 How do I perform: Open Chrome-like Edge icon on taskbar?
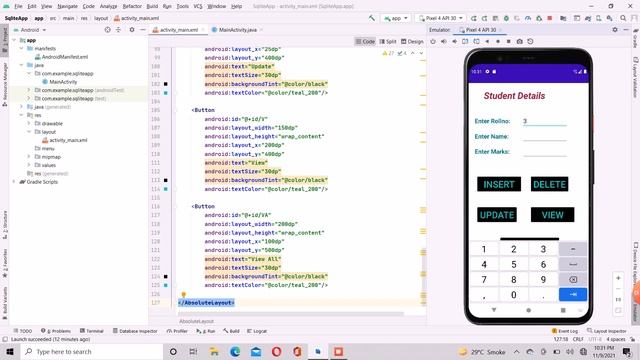click(x=235, y=351)
